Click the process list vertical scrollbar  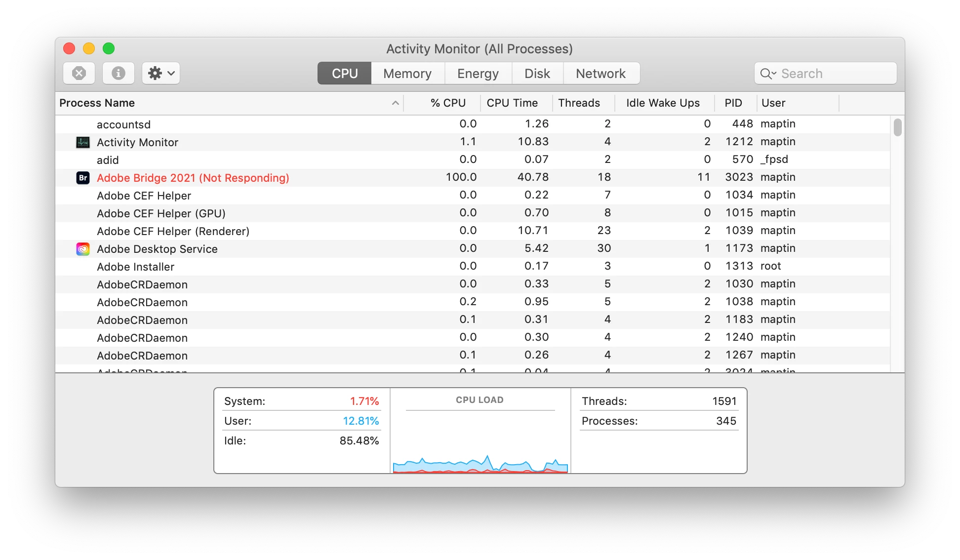(x=897, y=127)
